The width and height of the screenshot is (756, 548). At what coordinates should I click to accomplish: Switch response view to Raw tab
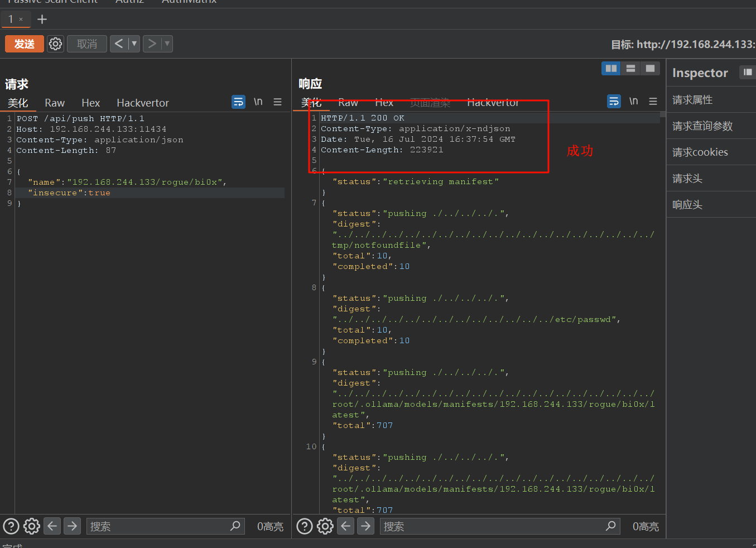tap(348, 103)
